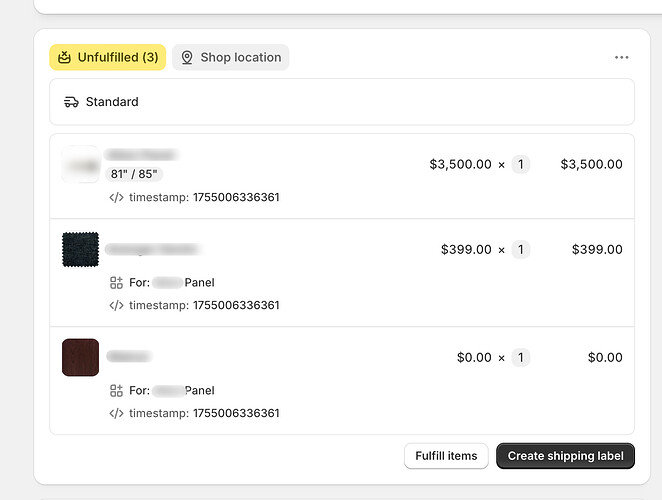Viewport: 662px width, 500px height.
Task: Click the code icon beside second item's timestamp
Action: click(117, 305)
